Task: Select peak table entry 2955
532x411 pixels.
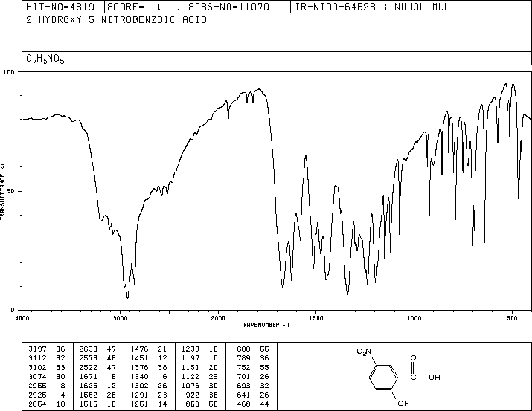Action: [38, 386]
